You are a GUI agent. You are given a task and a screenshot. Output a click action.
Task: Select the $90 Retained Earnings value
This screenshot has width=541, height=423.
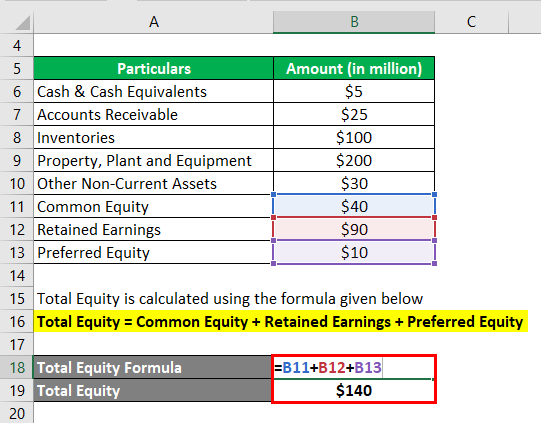pos(354,229)
